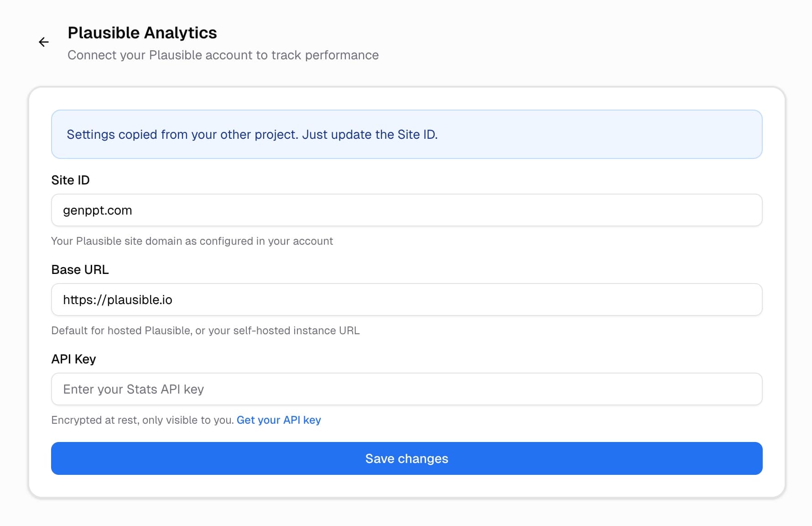Click the Plausible site domain helper text
Image resolution: width=812 pixels, height=526 pixels.
click(192, 241)
